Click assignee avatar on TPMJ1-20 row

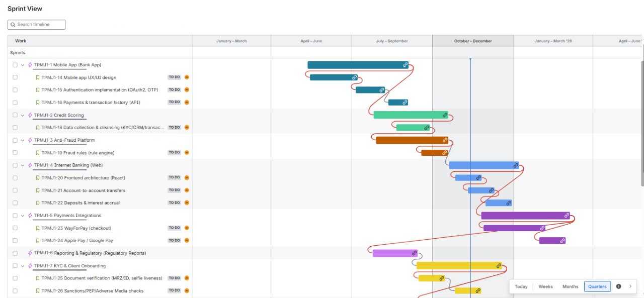click(x=187, y=178)
